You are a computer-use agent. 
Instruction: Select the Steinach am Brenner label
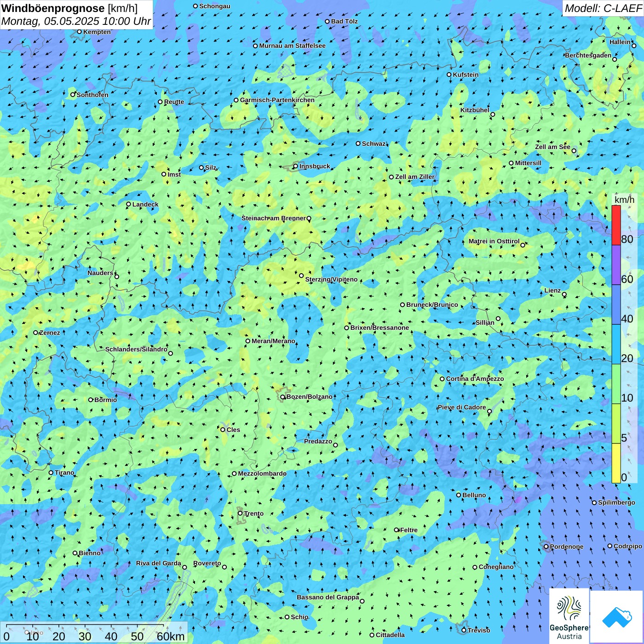[x=274, y=218]
